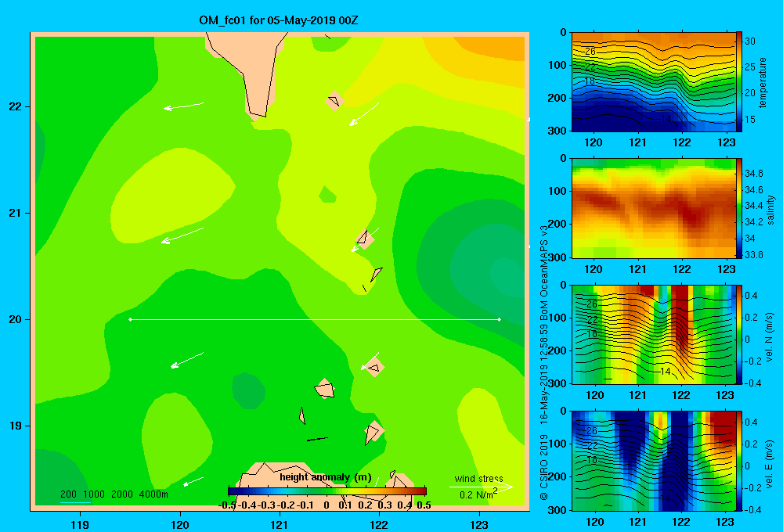Click the salinity colorbar scale
The image size is (783, 532).
click(x=739, y=208)
